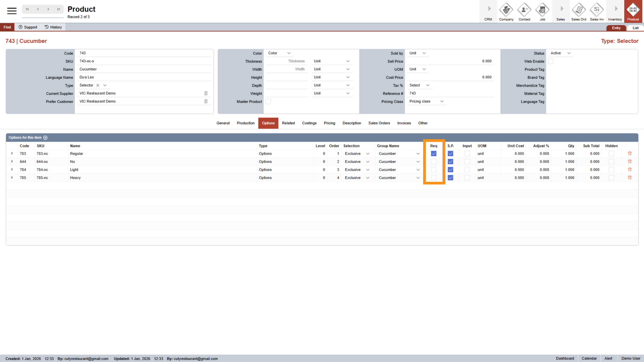This screenshot has width=644, height=362.
Task: Delete the Regular option row
Action: 630,153
